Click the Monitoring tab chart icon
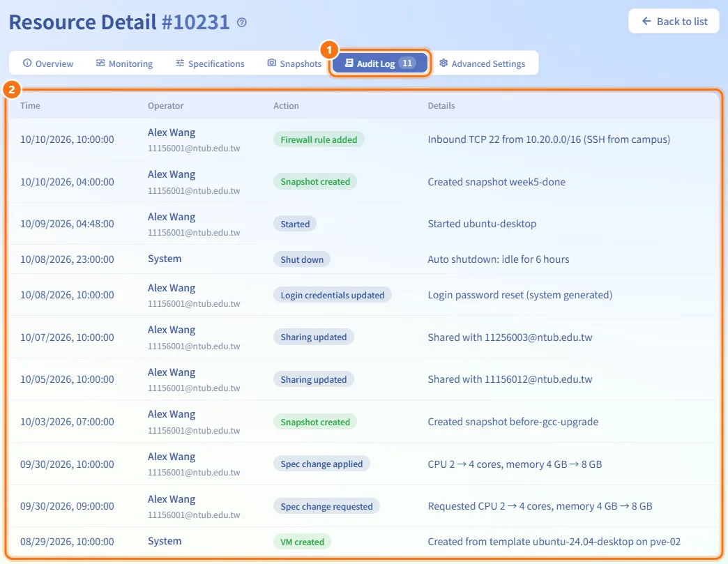 [100, 63]
